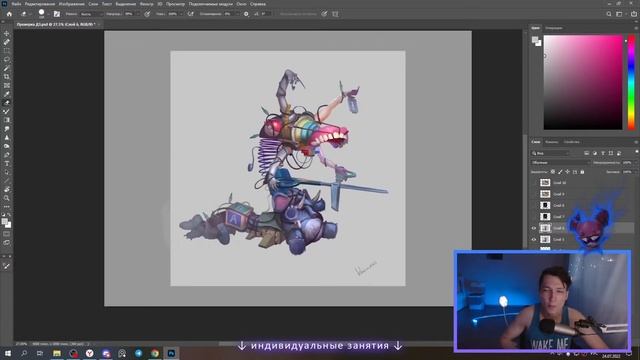Filter layers by pixel type icon
This screenshot has height=360, width=640.
(587, 153)
